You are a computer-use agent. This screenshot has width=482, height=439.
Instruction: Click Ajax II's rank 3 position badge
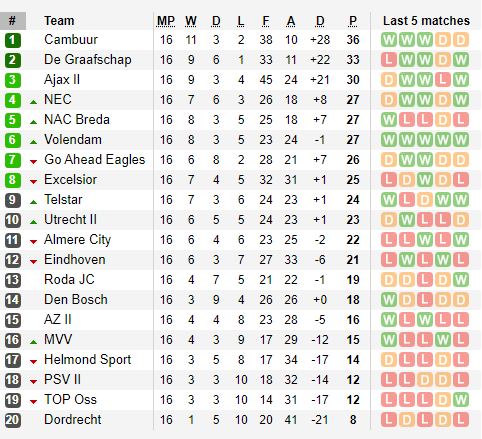tap(13, 80)
